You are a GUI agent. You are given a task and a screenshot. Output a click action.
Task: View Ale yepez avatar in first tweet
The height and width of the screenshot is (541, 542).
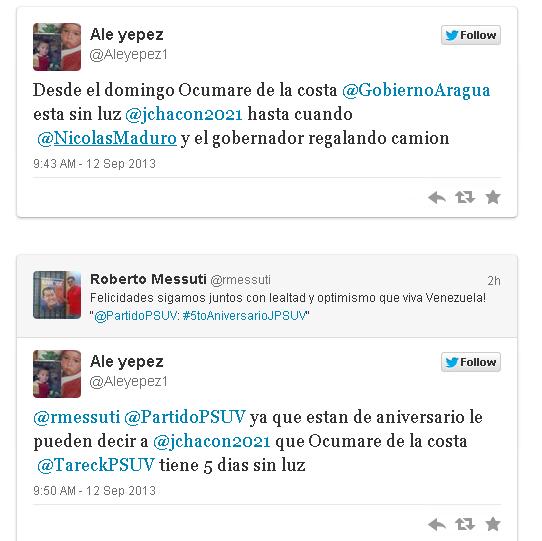(57, 47)
